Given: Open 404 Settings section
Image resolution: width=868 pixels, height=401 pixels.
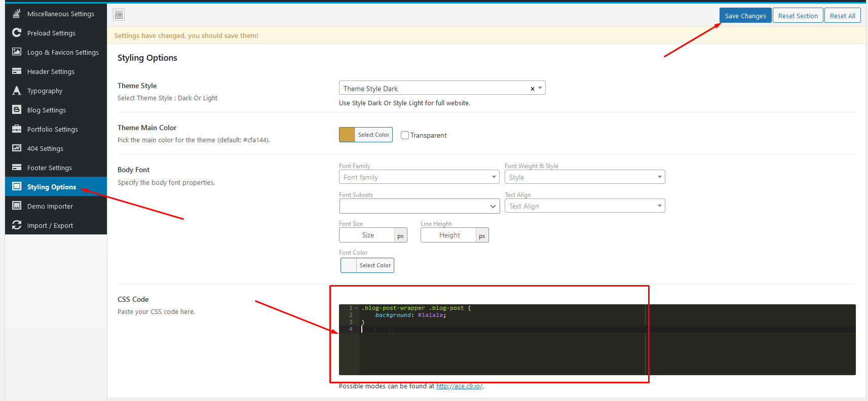Looking at the screenshot, I should (x=56, y=148).
